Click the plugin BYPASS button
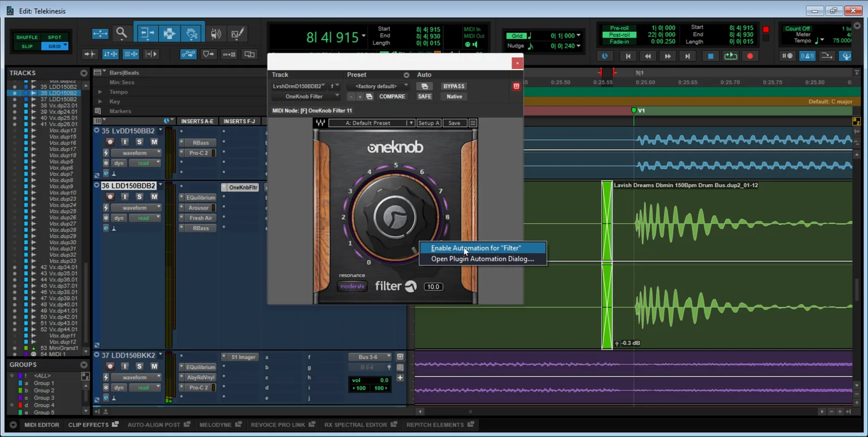The width and height of the screenshot is (868, 437). [454, 86]
